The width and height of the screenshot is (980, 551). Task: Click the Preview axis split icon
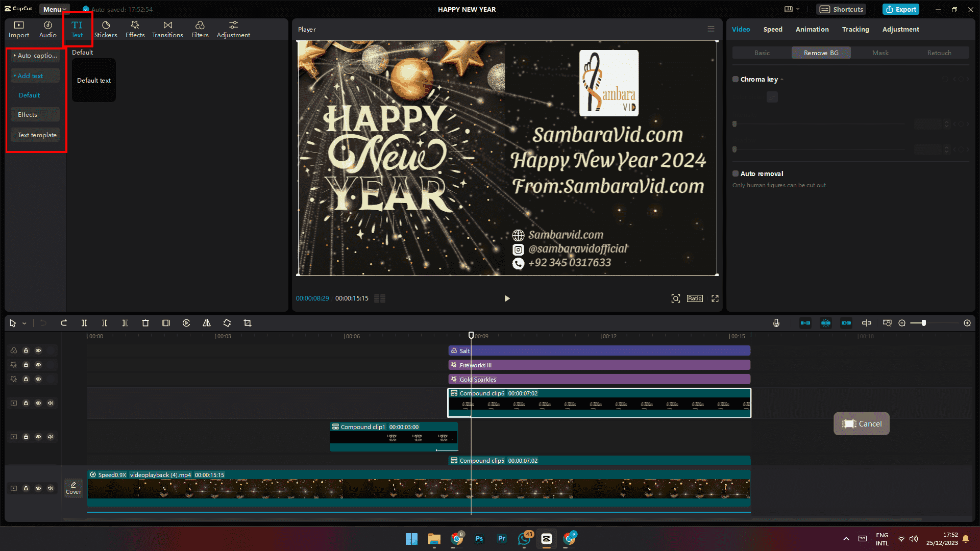[867, 323]
